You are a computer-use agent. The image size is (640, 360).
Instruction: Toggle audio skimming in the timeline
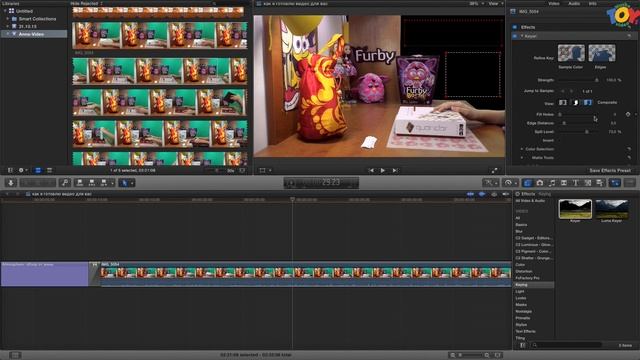tap(482, 194)
